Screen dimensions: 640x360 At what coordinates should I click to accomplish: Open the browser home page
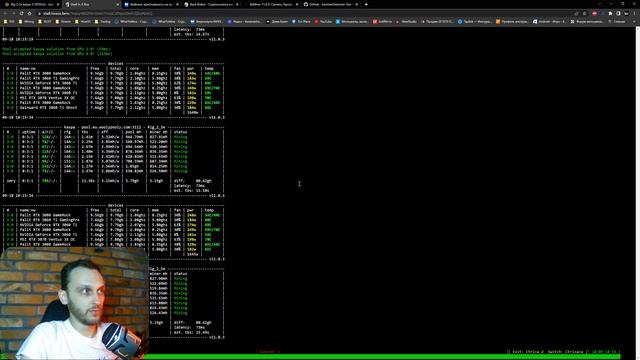point(29,13)
